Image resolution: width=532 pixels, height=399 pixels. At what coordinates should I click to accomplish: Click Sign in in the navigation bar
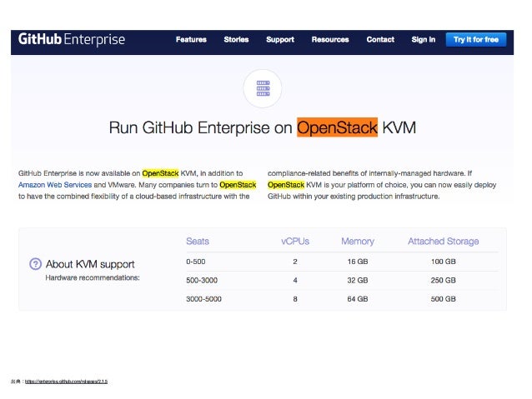[423, 40]
